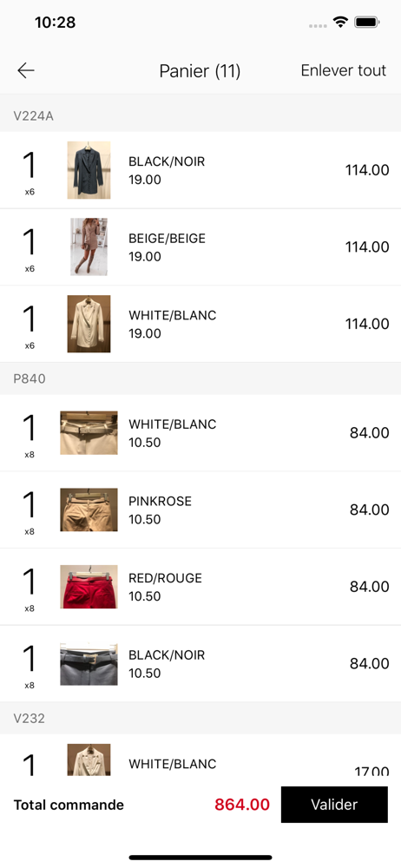The width and height of the screenshot is (401, 868).
Task: Open the RED/ROUGE item row
Action: coord(200,587)
